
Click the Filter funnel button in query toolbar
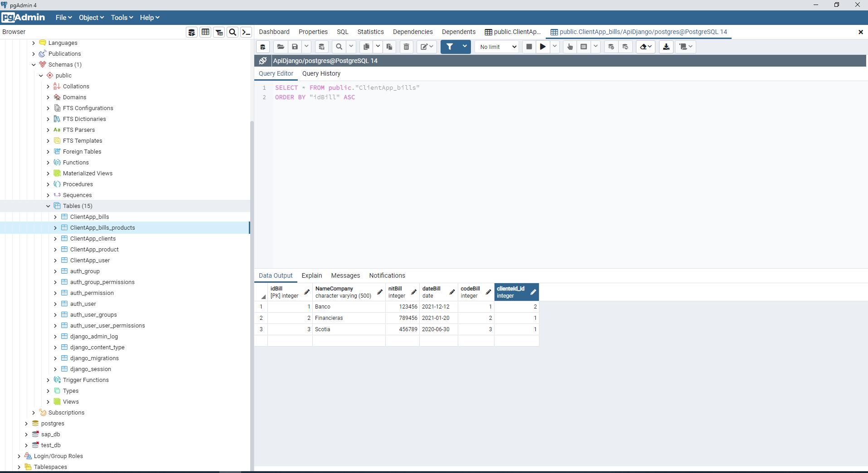[450, 47]
